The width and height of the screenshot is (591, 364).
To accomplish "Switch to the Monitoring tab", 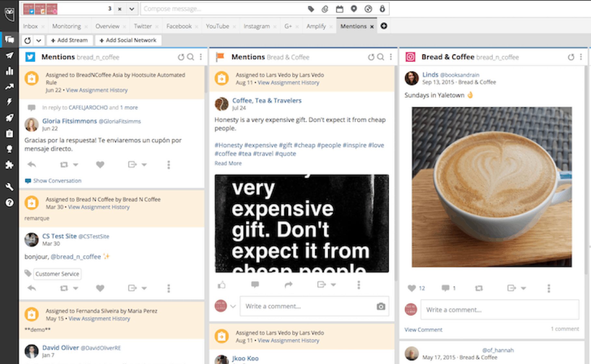I will 66,26.
